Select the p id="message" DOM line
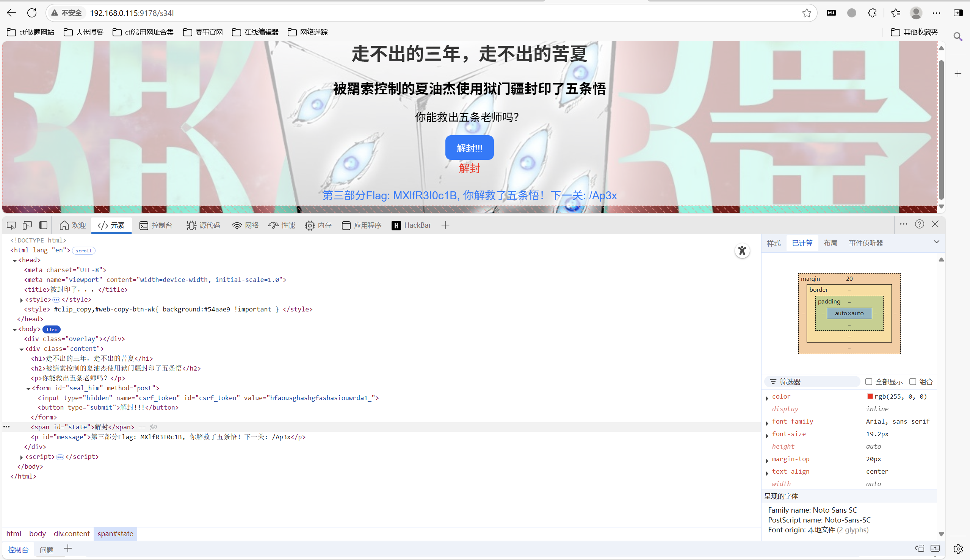This screenshot has height=560, width=970. (x=168, y=437)
